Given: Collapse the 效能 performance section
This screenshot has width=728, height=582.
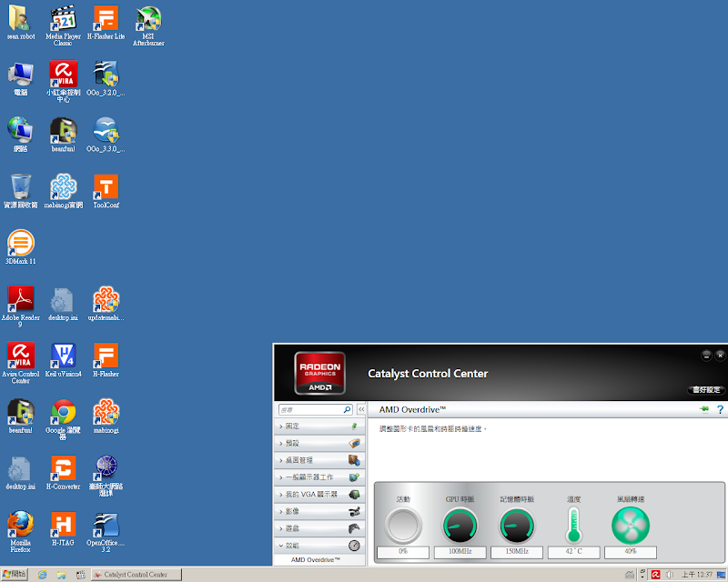Looking at the screenshot, I should coord(319,546).
